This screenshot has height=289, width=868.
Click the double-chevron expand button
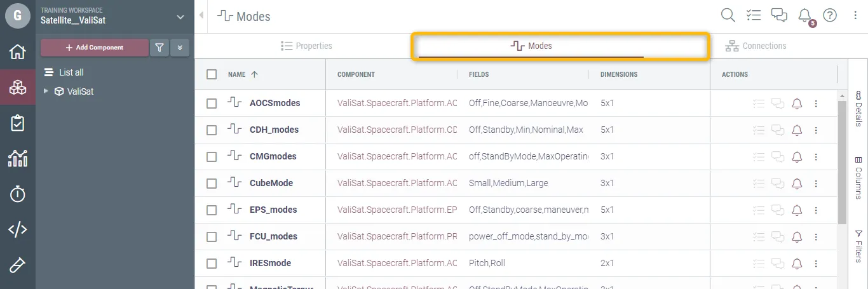pyautogui.click(x=180, y=48)
